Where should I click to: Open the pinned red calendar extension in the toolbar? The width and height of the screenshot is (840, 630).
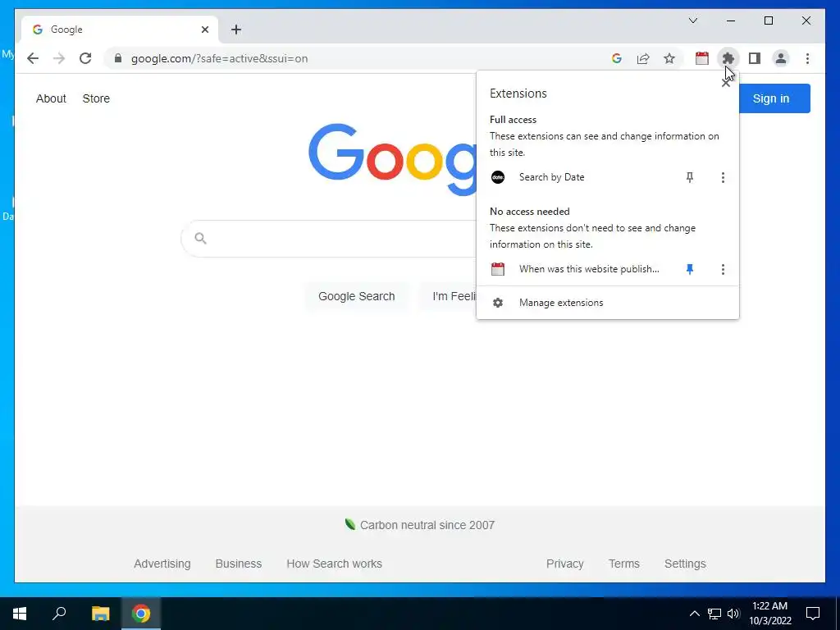pos(702,58)
